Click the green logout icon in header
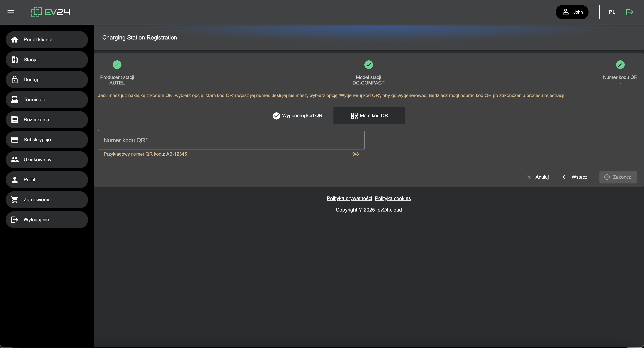 629,12
